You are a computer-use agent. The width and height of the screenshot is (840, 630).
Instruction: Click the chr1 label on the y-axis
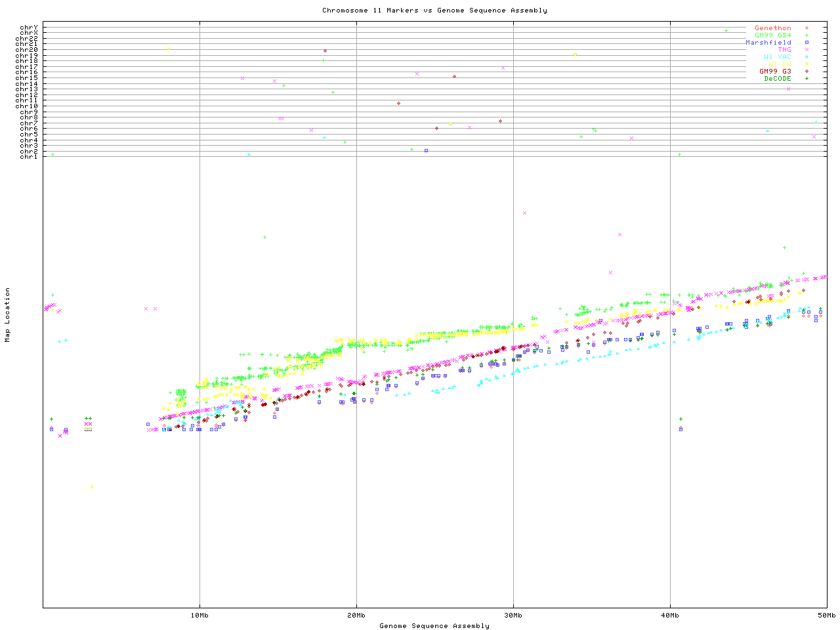tap(29, 157)
